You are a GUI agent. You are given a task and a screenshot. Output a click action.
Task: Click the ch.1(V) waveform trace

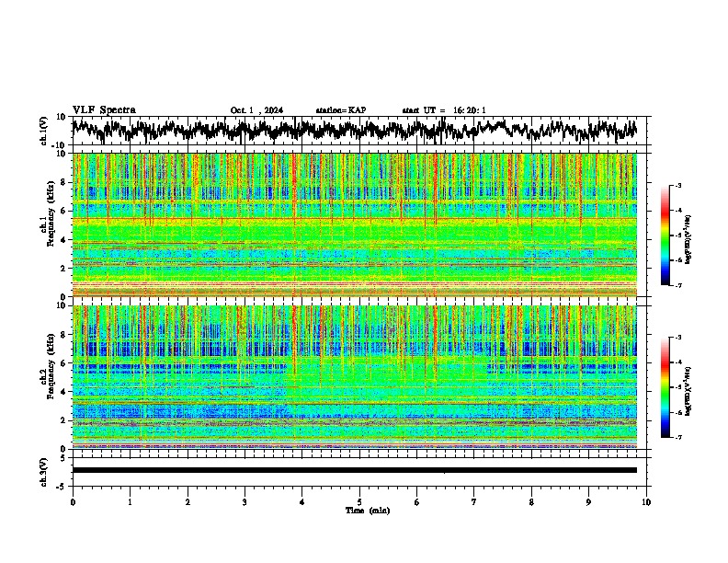355,130
